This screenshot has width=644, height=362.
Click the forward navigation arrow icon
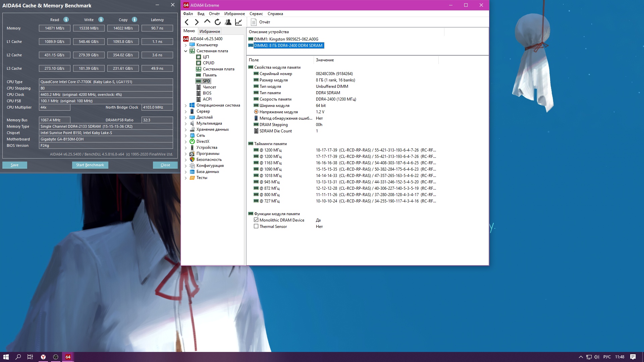coord(197,22)
